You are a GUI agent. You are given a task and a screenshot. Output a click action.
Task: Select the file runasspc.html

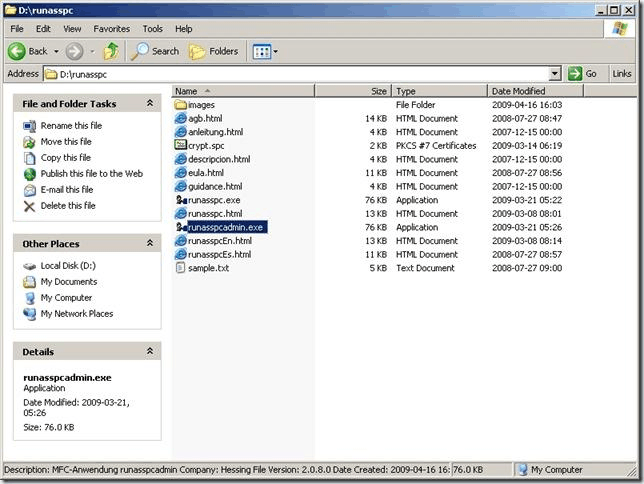(215, 214)
